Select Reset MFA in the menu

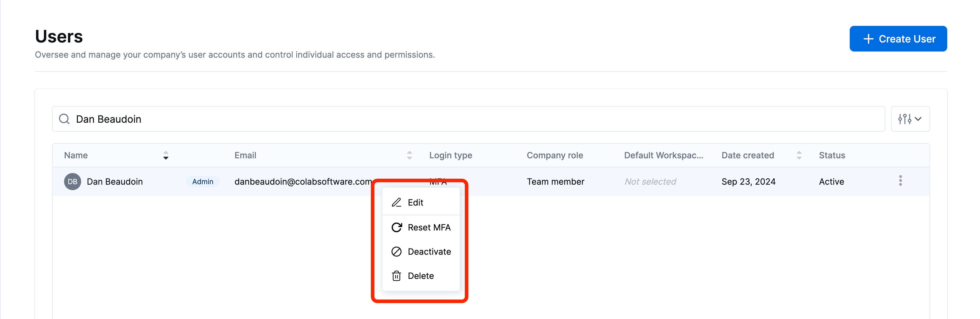coord(421,228)
